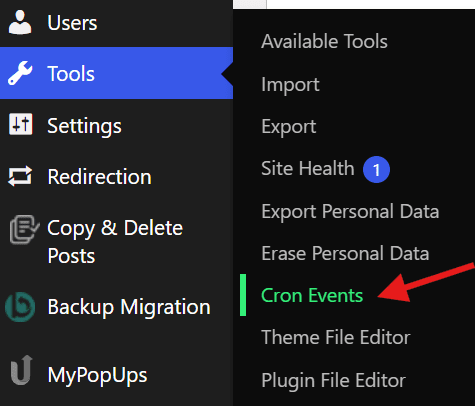This screenshot has height=406, width=475.
Task: Select Export Personal Data
Action: 350,212
